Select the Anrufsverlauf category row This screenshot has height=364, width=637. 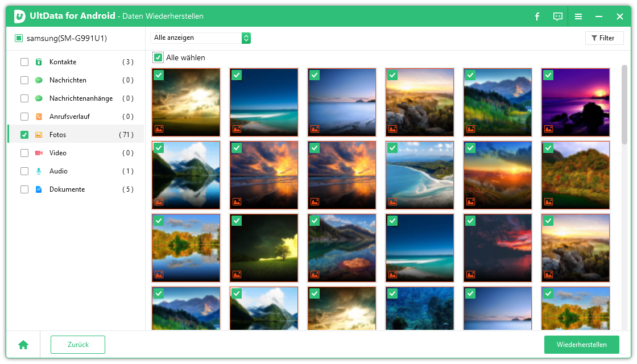click(76, 117)
